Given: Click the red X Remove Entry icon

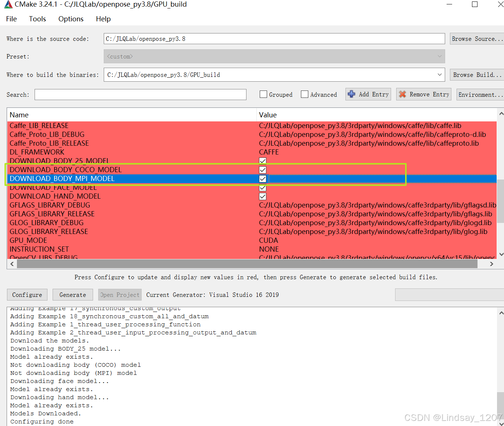Looking at the screenshot, I should (402, 94).
